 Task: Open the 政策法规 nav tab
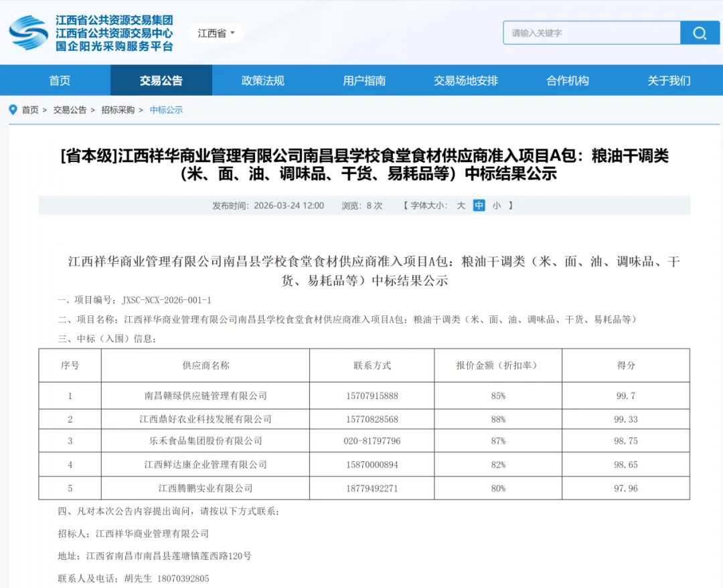pos(263,80)
